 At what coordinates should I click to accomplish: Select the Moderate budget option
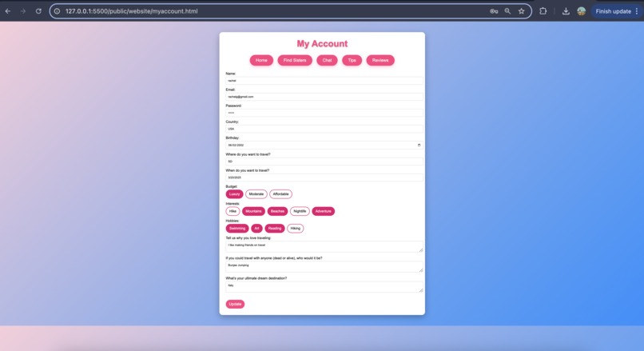256,194
